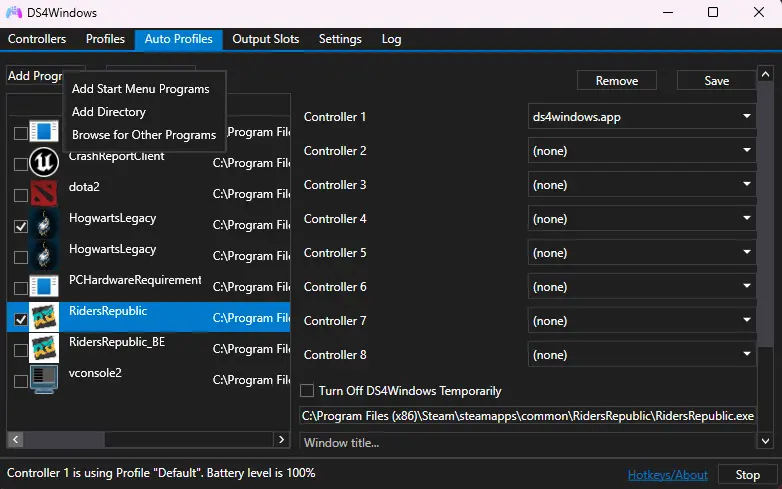Open the Controller 4 profile dropdown
Image resolution: width=782 pixels, height=489 pixels.
(642, 218)
